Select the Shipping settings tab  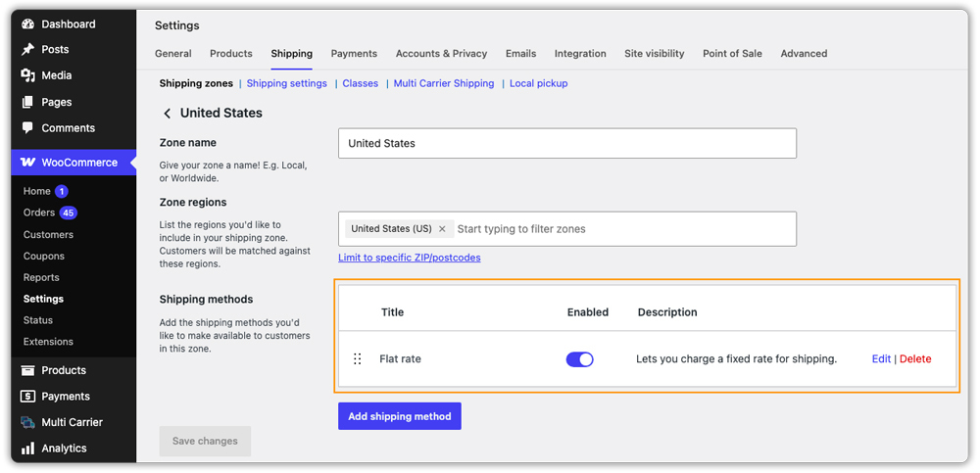[292, 54]
